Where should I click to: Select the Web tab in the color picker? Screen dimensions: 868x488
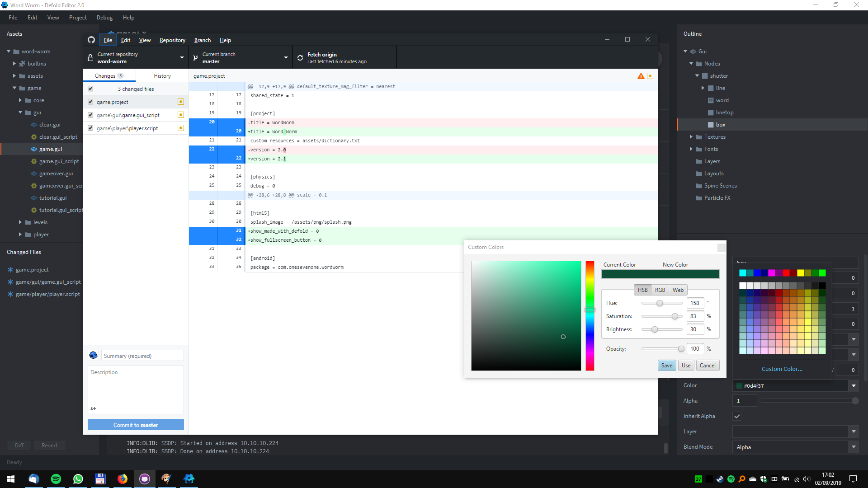tap(677, 290)
